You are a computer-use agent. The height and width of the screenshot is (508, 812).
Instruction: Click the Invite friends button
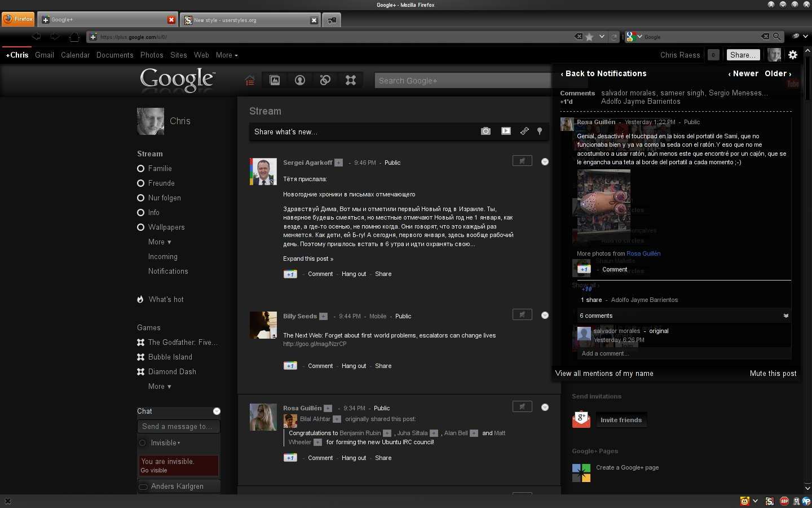click(621, 420)
